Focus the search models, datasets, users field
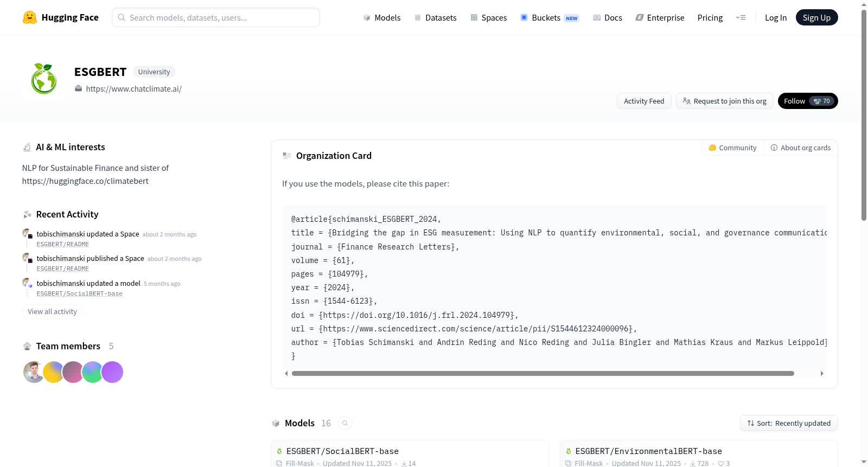Screen dimensions: 868x467 click(x=216, y=17)
